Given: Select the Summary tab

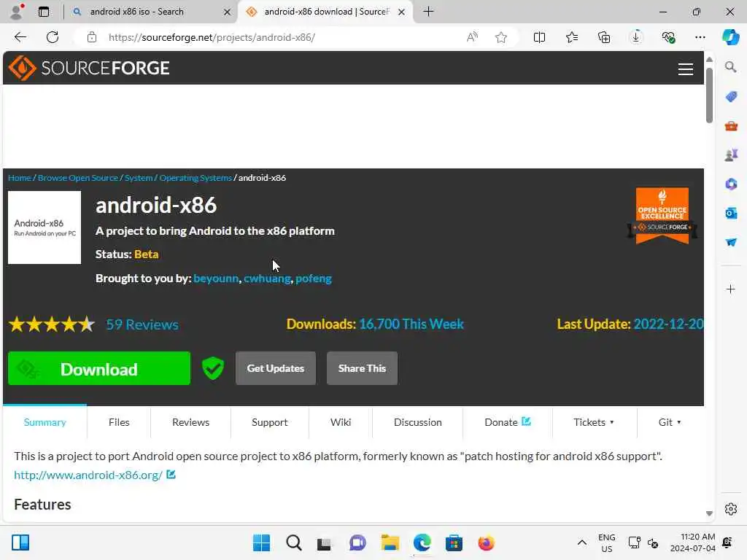Looking at the screenshot, I should [44, 422].
